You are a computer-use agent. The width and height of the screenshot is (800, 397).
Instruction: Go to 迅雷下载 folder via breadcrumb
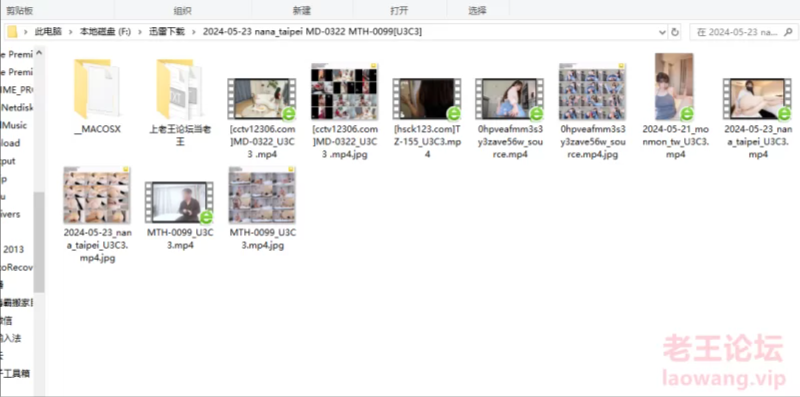pos(167,32)
